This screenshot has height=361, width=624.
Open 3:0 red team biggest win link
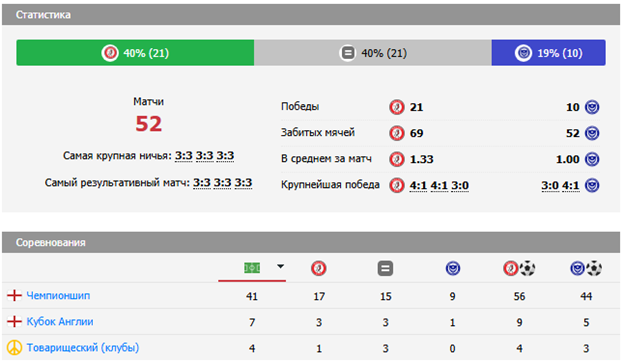click(460, 185)
